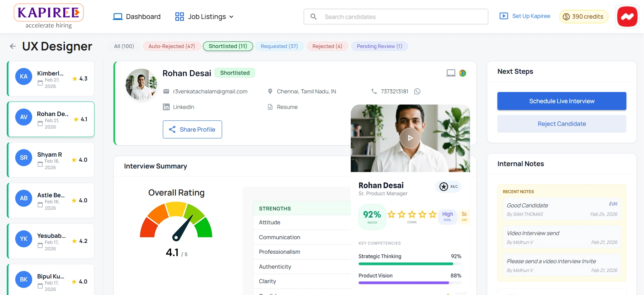Click the laptop device icon on profile card
This screenshot has height=295, width=644.
click(x=451, y=73)
